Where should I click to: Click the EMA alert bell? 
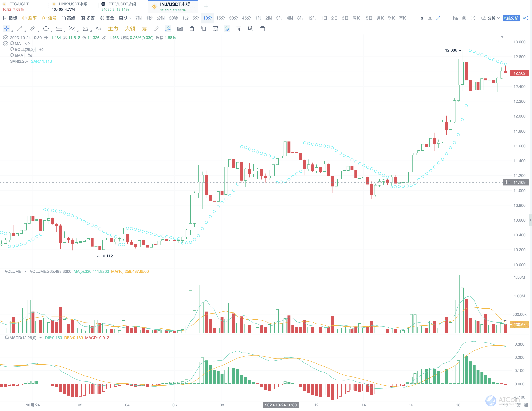coord(12,55)
